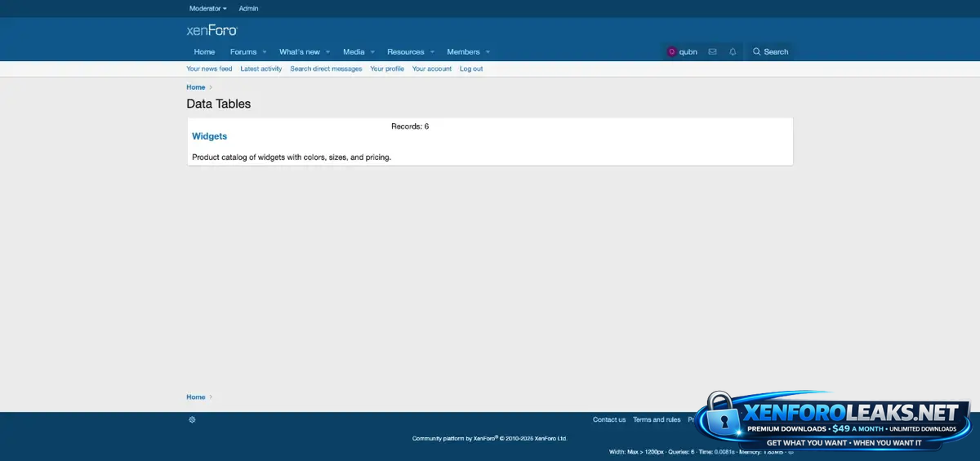Open the alerts bell icon
The image size is (980, 461).
tap(733, 51)
